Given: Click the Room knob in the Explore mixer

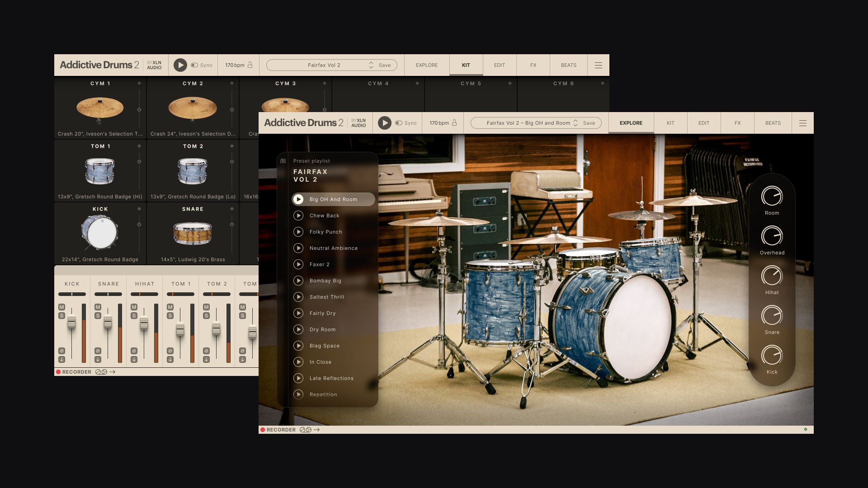Looking at the screenshot, I should (772, 197).
